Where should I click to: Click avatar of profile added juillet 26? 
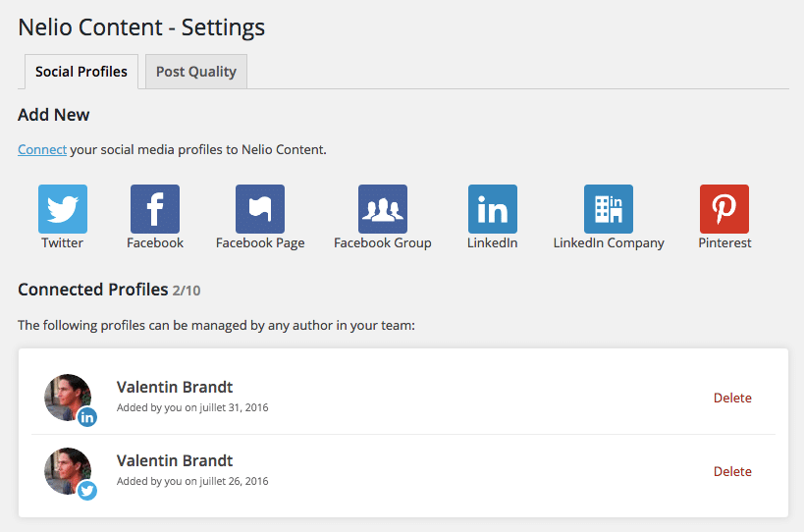(68, 471)
